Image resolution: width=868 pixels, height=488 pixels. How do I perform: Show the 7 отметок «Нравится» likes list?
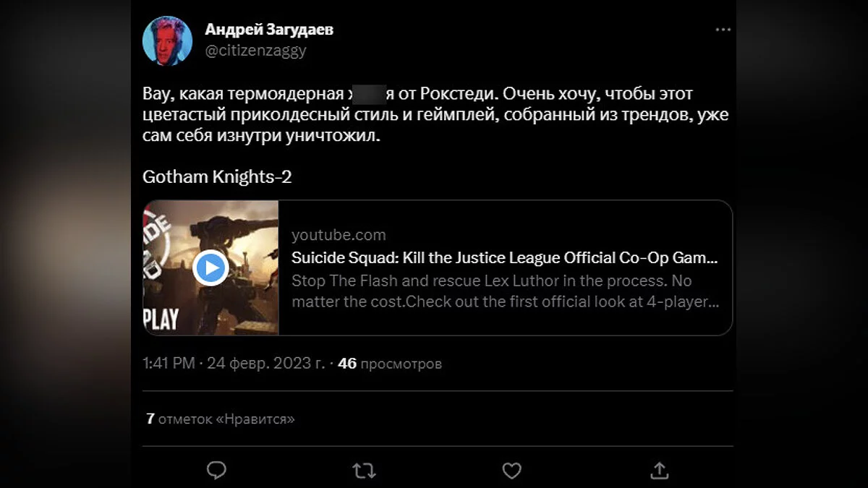(x=221, y=419)
